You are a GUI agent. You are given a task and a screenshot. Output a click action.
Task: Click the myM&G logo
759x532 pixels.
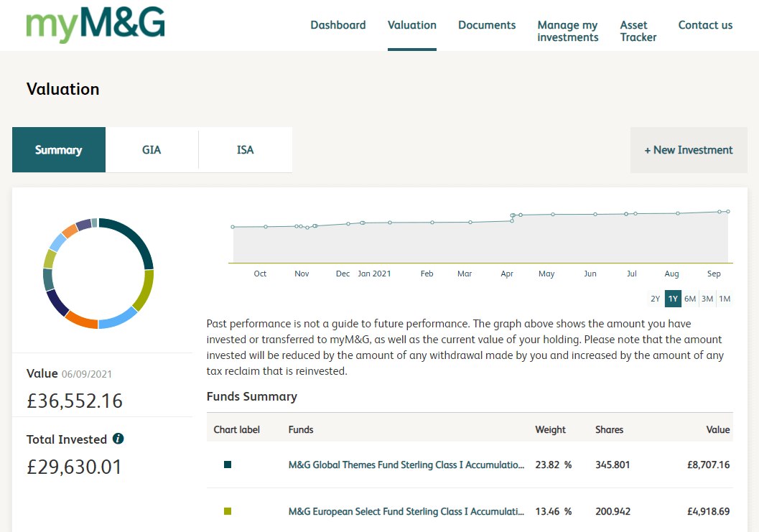click(96, 24)
